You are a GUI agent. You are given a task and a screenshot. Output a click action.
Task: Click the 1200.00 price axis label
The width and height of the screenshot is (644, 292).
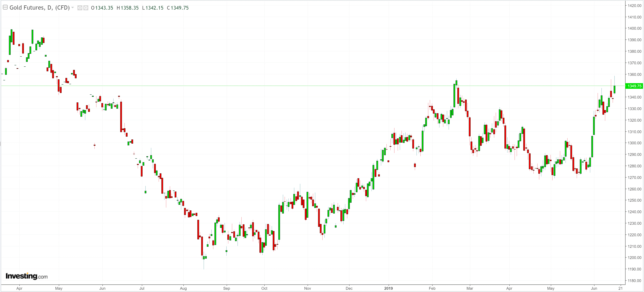pyautogui.click(x=634, y=257)
